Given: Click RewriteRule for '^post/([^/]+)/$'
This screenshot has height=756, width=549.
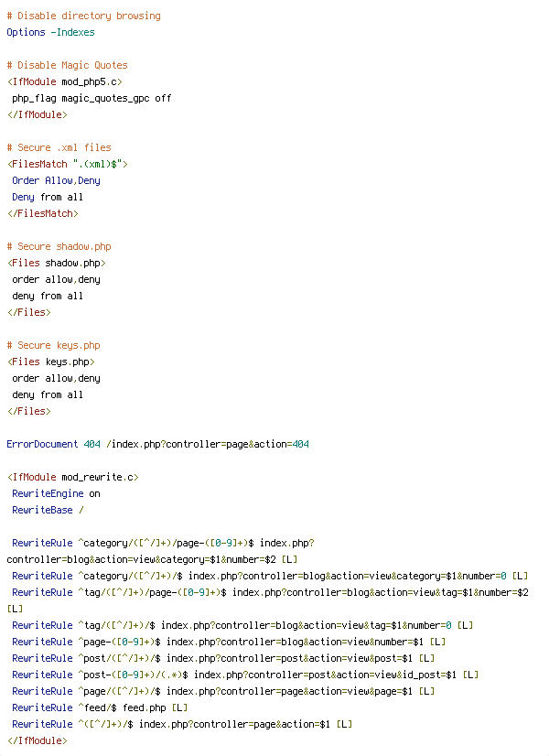Looking at the screenshot, I should [223, 658].
